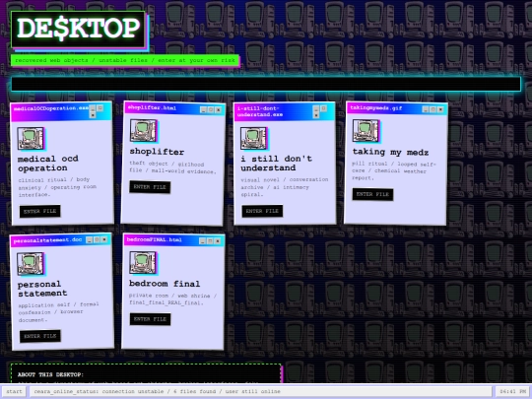Click the green 'recovered web objects' tagline

[x=125, y=60]
